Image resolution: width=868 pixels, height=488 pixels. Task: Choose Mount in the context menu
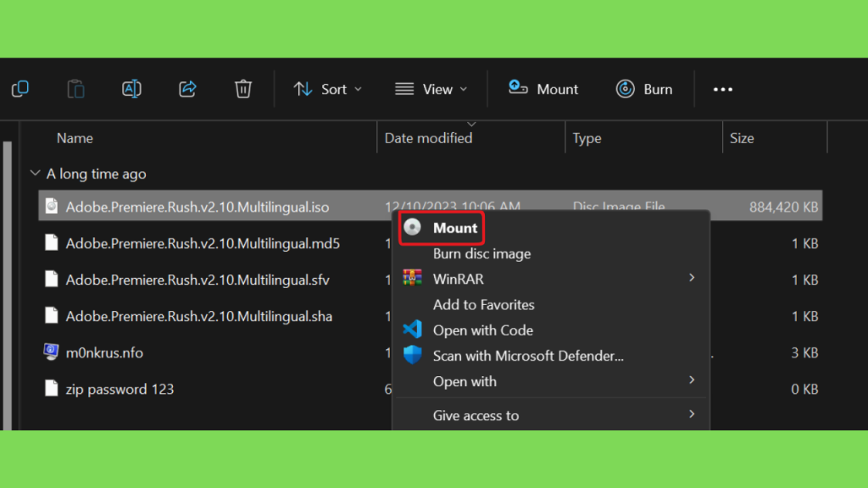[441, 228]
